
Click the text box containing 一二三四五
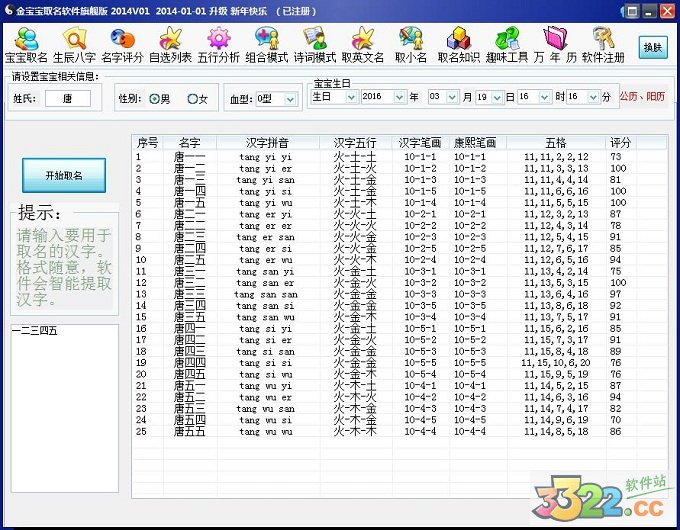pos(65,408)
